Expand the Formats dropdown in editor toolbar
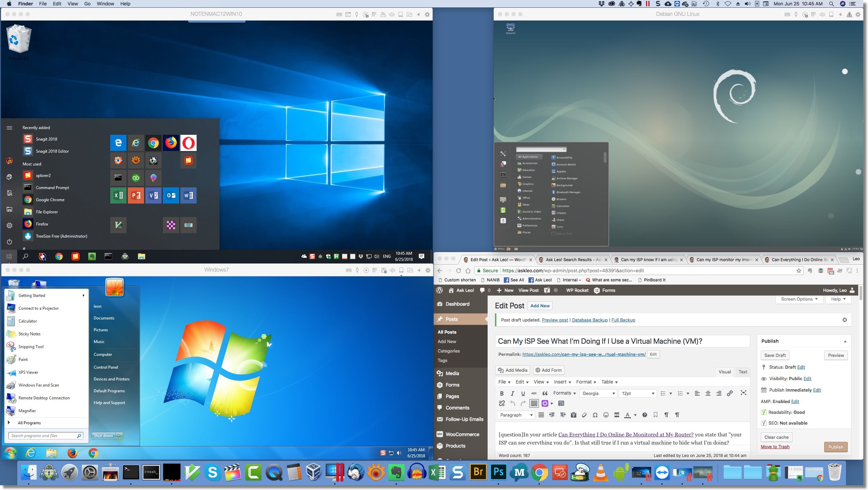This screenshot has height=490, width=868. pos(563,392)
